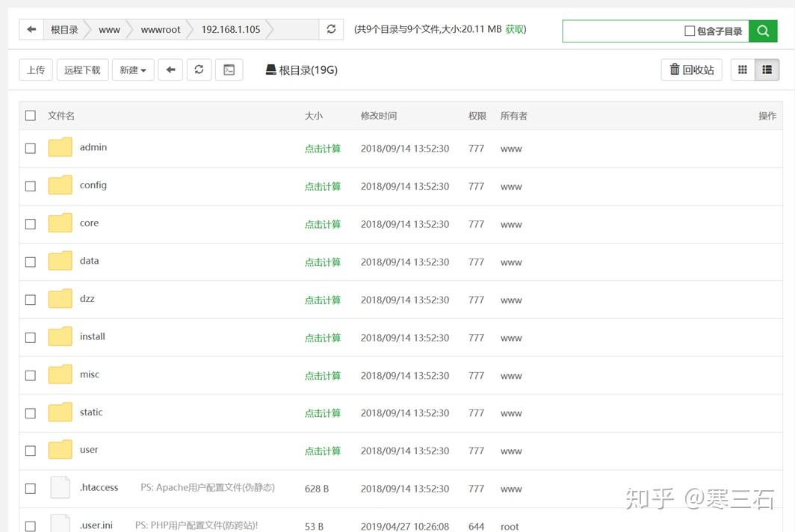The height and width of the screenshot is (532, 795).
Task: Toggle the select-all checkbox in header
Action: [31, 116]
